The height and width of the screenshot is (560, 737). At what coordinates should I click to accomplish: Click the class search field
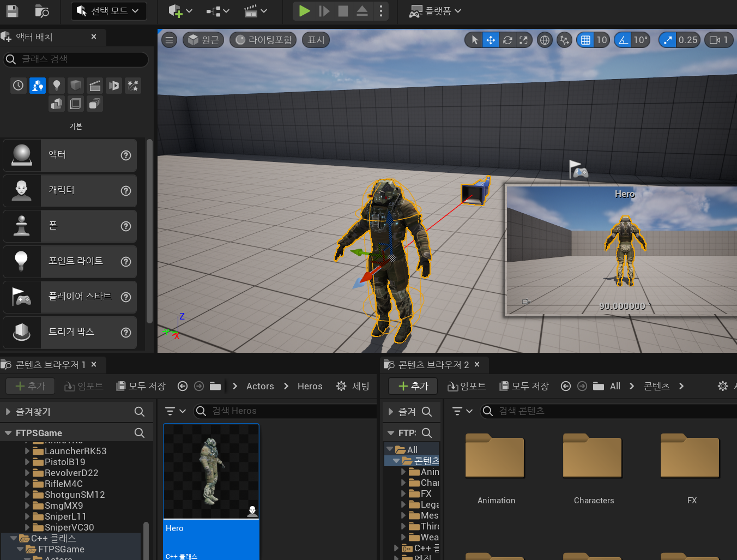(x=76, y=59)
